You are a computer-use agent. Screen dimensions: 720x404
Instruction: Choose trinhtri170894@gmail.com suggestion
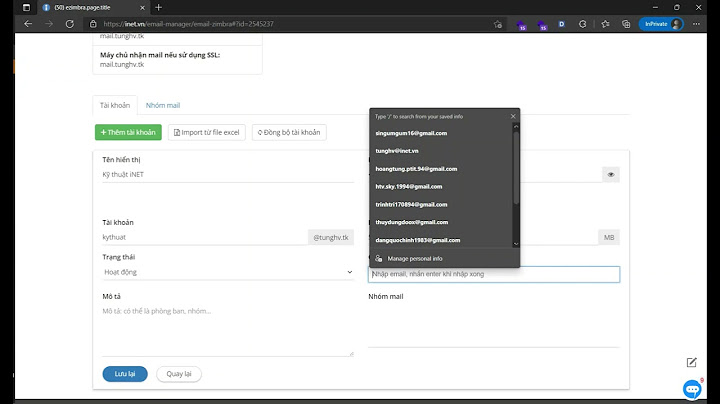pos(441,204)
